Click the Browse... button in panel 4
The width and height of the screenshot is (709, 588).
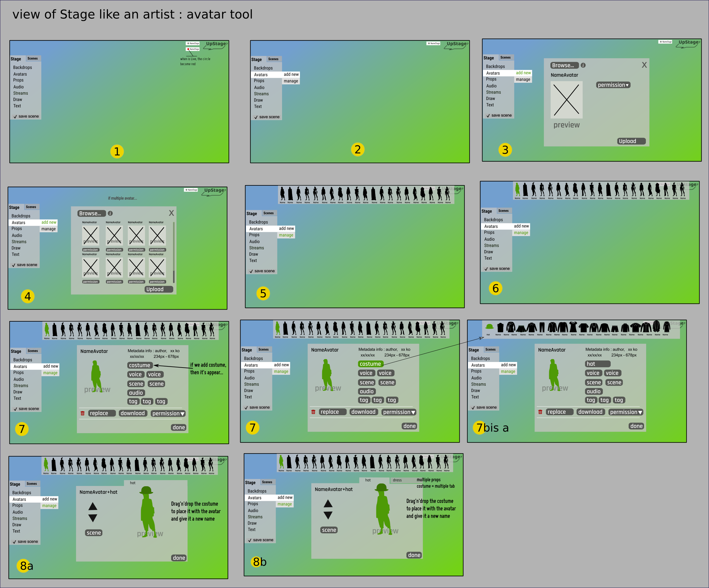(92, 213)
